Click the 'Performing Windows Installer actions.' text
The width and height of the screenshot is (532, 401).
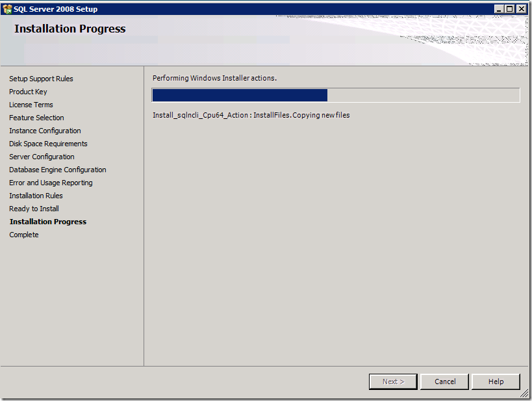click(x=214, y=78)
